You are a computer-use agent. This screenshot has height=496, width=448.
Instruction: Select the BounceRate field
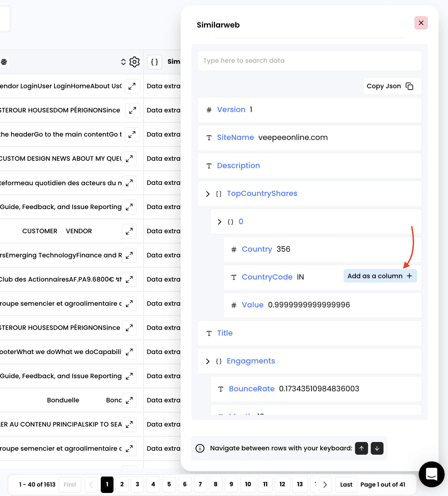point(316,389)
